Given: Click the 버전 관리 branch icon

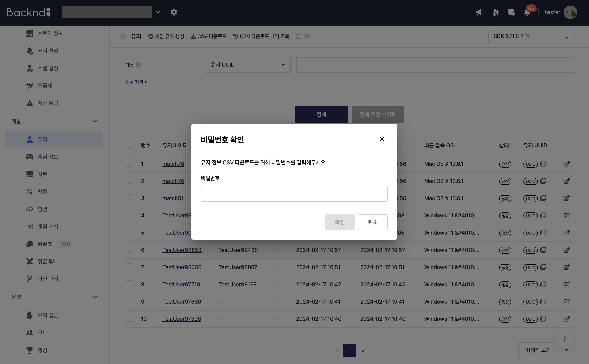Looking at the screenshot, I should [x=30, y=279].
